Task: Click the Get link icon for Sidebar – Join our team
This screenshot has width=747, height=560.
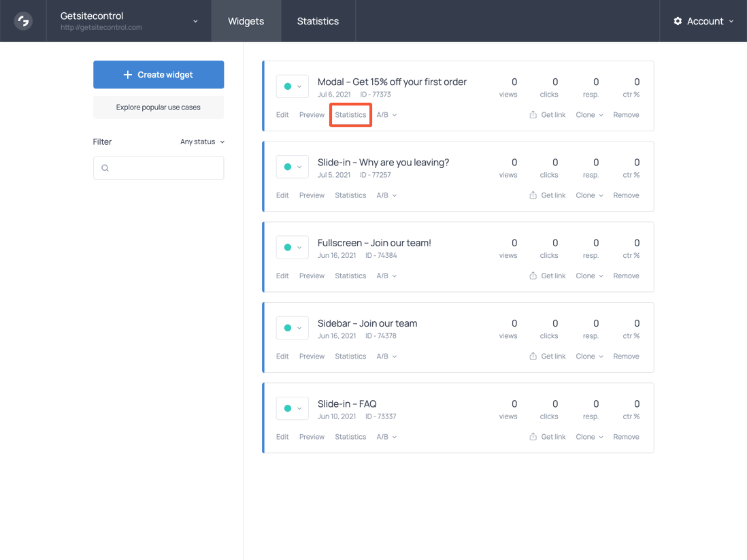Action: click(532, 355)
